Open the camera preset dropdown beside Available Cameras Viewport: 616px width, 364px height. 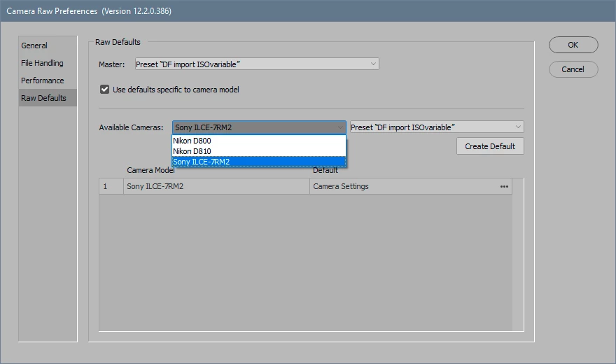[x=437, y=127]
